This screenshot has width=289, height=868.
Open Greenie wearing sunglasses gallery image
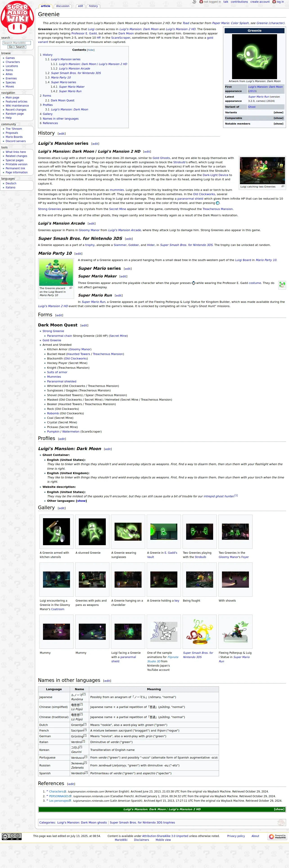coord(128,531)
